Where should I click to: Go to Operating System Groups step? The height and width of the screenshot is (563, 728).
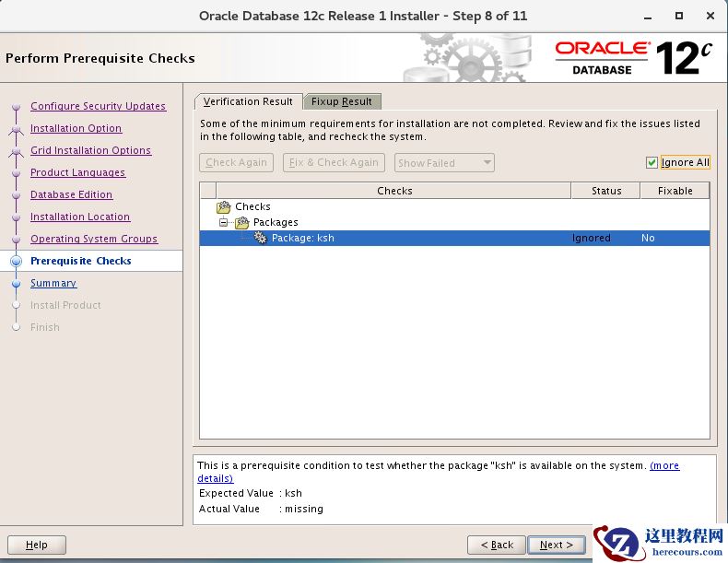pos(94,239)
